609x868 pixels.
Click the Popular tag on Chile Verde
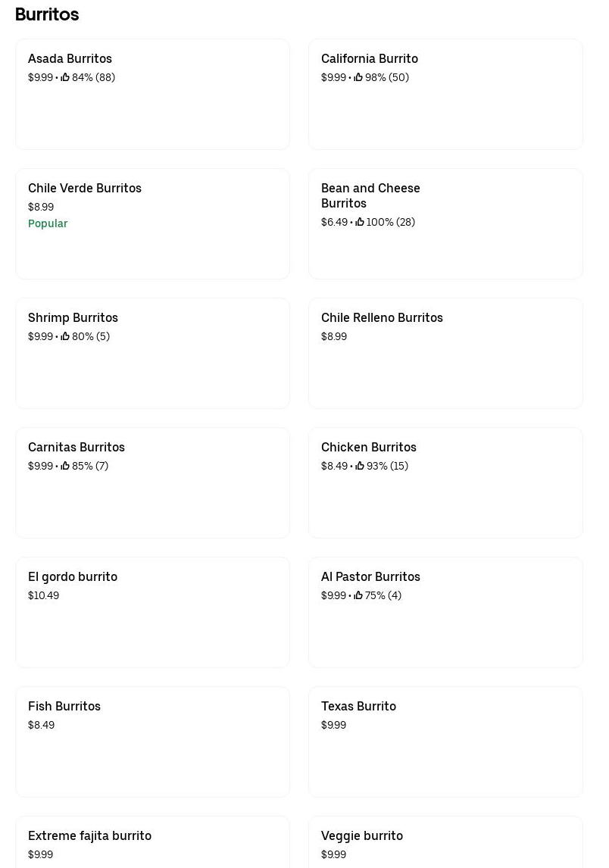(48, 223)
